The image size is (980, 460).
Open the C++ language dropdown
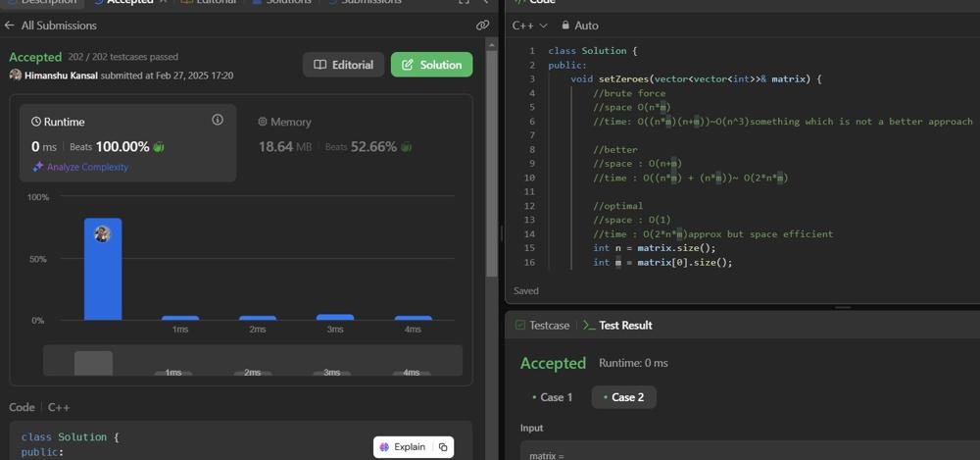point(528,26)
